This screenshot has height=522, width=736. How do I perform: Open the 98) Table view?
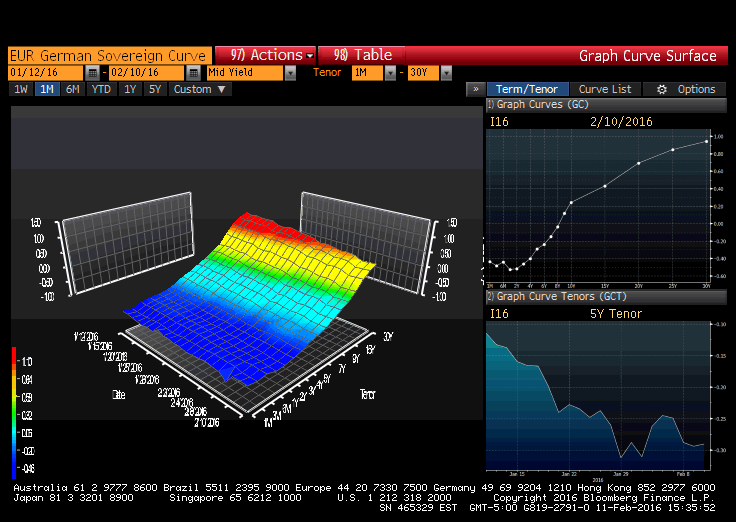click(x=362, y=55)
